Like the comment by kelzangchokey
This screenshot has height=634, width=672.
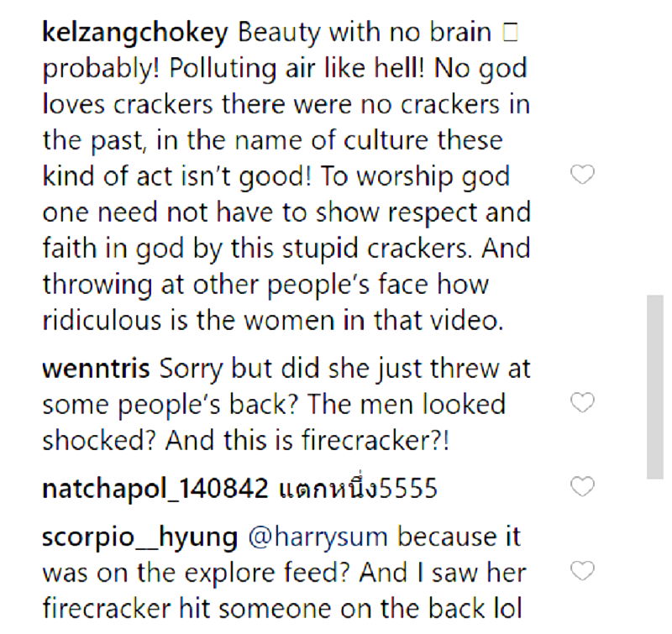click(x=582, y=175)
